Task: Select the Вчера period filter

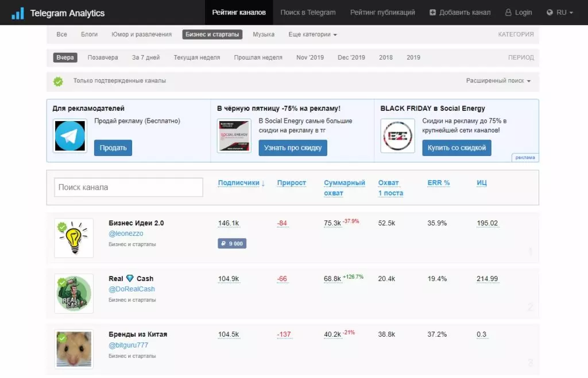Action: 65,57
